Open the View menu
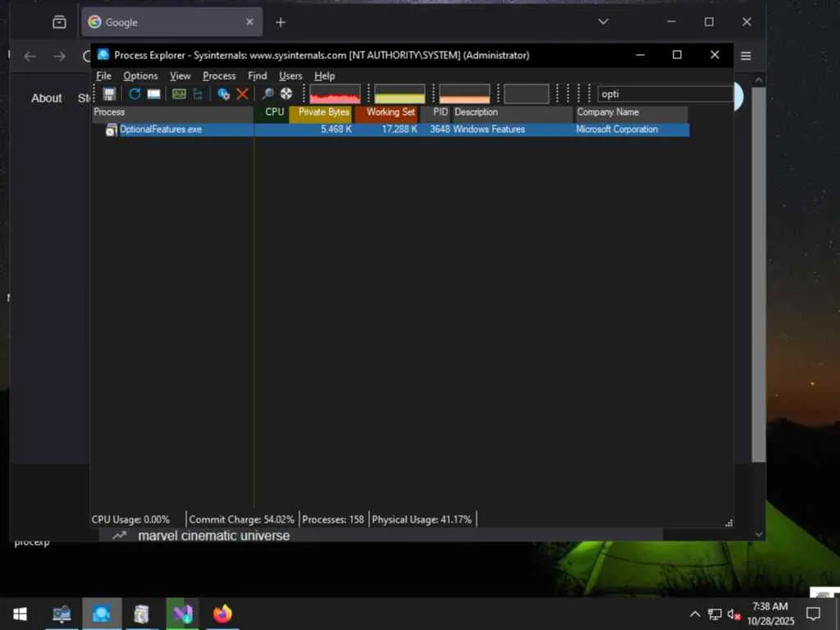This screenshot has width=840, height=630. [180, 76]
